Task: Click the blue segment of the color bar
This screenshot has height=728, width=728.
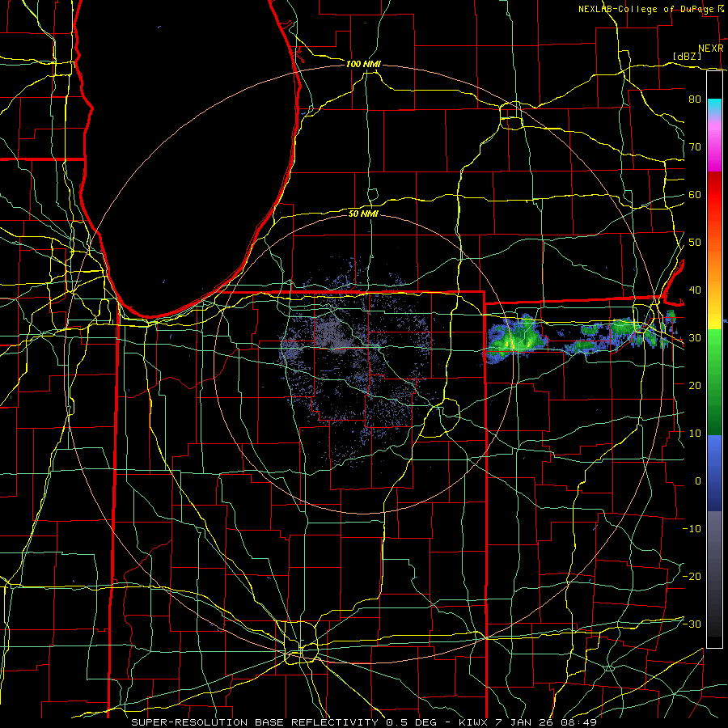Action: 714,472
